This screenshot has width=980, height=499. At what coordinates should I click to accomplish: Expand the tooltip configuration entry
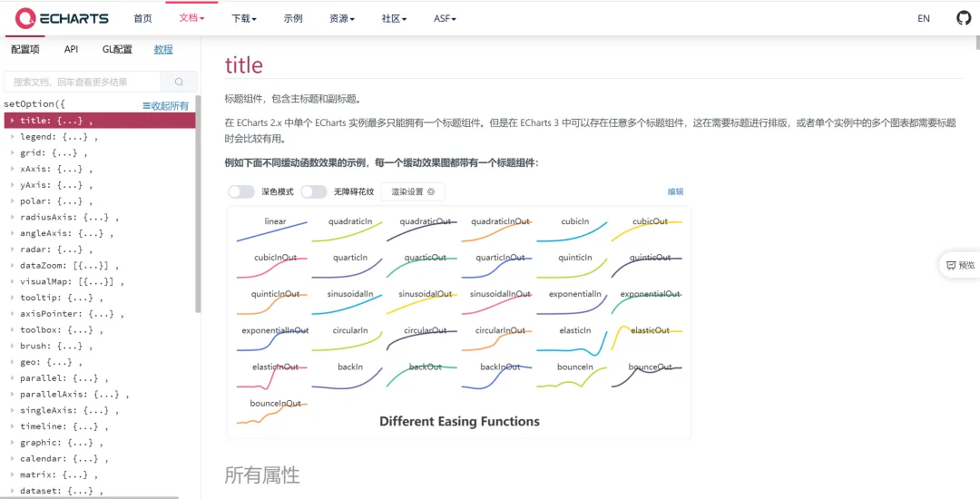(x=12, y=298)
